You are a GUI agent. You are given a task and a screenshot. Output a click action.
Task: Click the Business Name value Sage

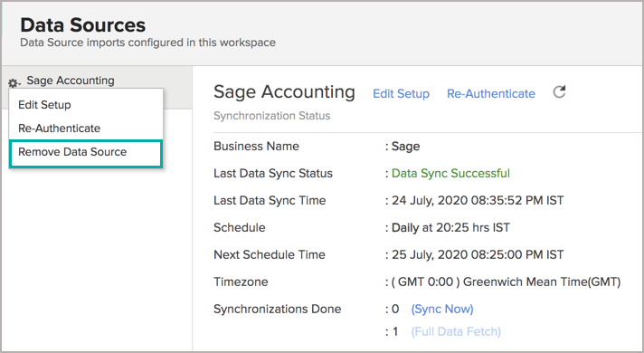coord(405,147)
